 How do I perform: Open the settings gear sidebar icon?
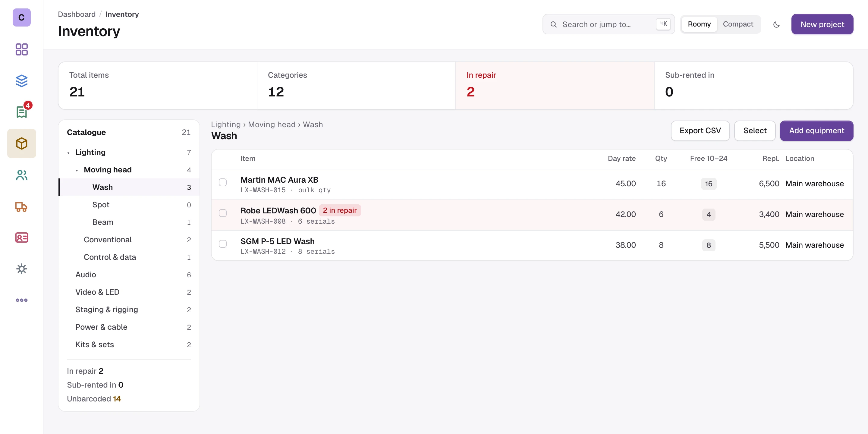click(22, 269)
